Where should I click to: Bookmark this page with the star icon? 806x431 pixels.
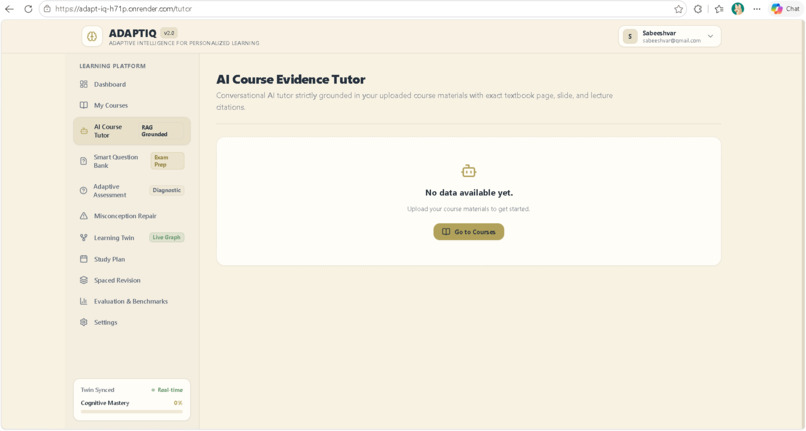pyautogui.click(x=679, y=9)
